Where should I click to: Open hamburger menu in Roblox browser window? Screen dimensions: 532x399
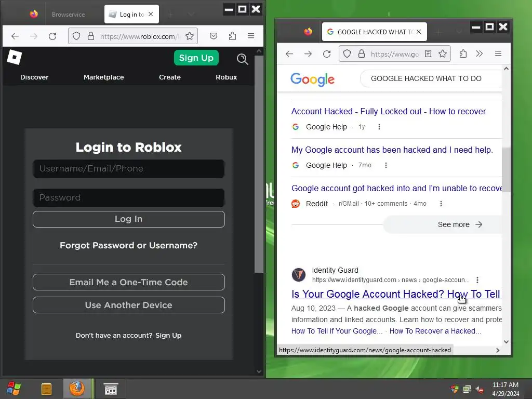pyautogui.click(x=251, y=36)
